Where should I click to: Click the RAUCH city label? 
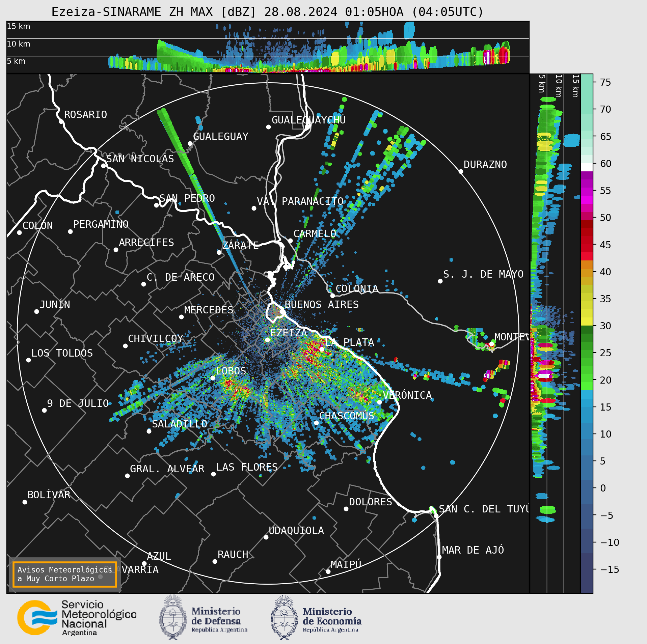[233, 555]
